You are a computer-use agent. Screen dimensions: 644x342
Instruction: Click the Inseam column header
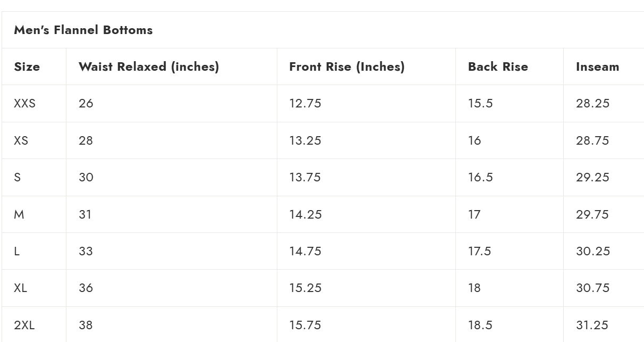tap(597, 67)
